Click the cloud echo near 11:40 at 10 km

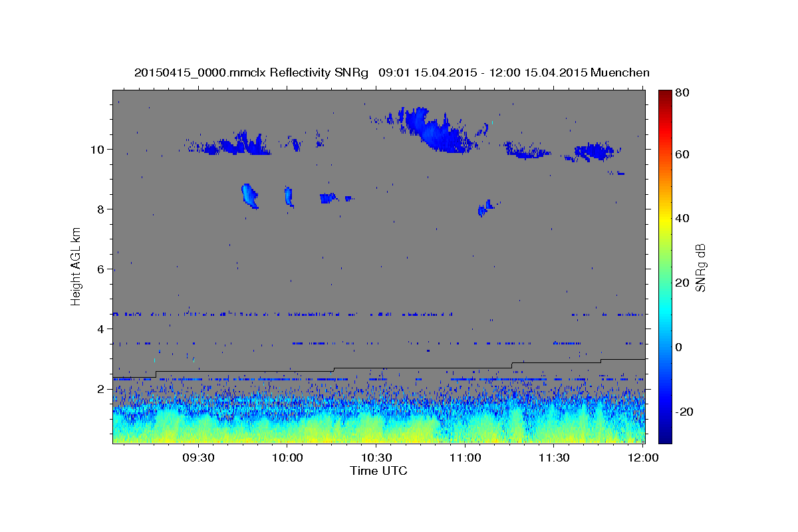(x=594, y=152)
